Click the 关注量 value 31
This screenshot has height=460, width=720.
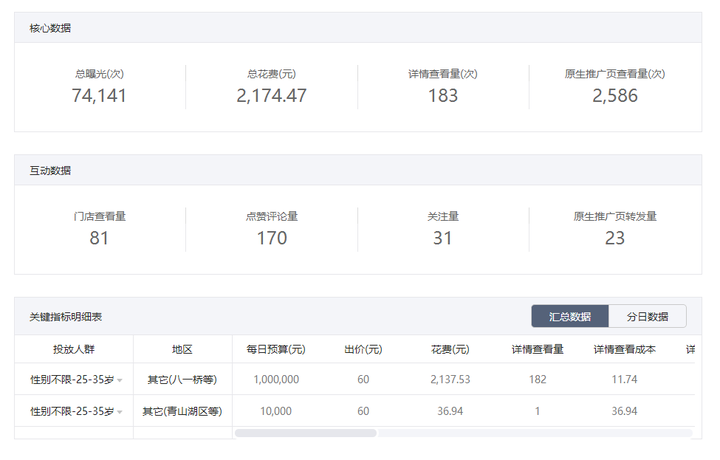click(x=443, y=238)
